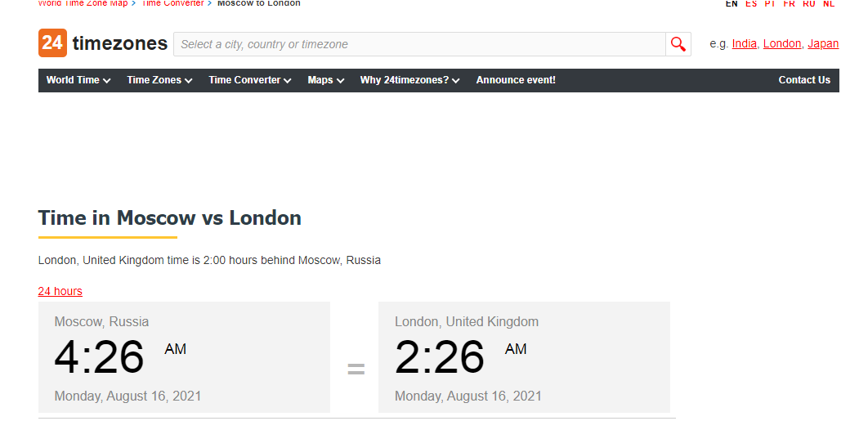Viewport: 868px width, 430px height.
Task: Click the London example link
Action: [x=782, y=43]
